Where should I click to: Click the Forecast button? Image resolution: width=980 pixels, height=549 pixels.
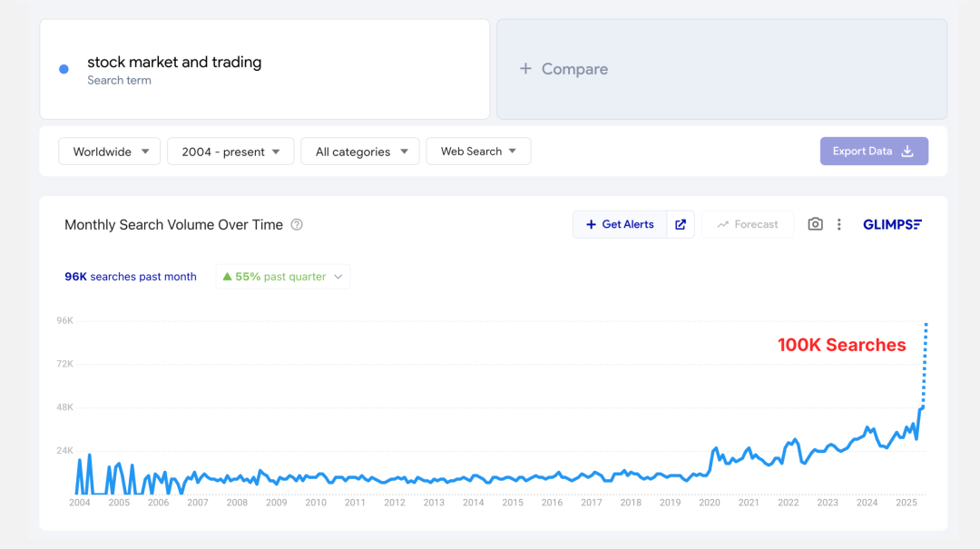748,224
